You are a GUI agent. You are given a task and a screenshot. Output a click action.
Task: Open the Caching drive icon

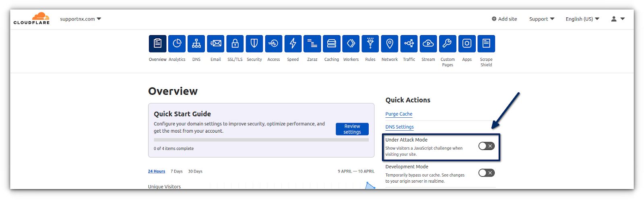(x=332, y=44)
